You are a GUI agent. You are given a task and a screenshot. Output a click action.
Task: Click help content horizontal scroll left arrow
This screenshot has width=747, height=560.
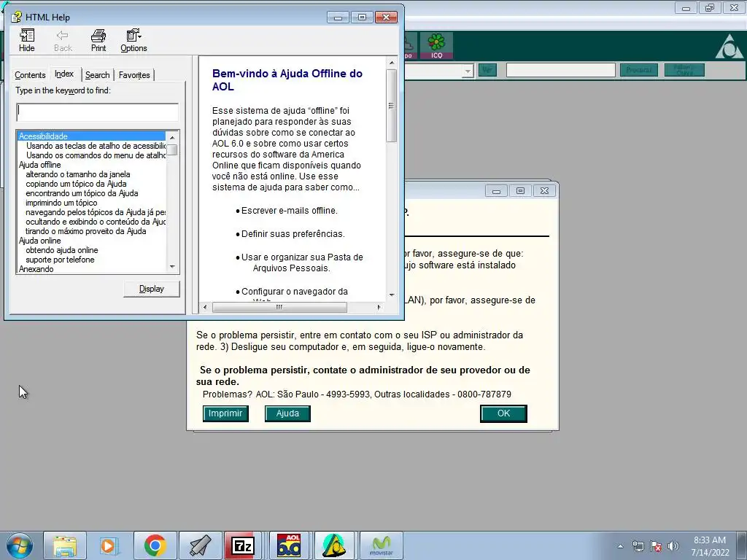[x=205, y=307]
